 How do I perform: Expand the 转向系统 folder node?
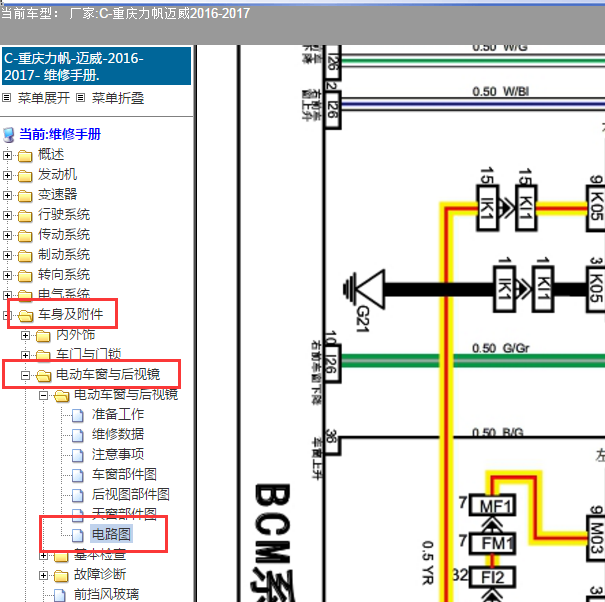coord(7,276)
